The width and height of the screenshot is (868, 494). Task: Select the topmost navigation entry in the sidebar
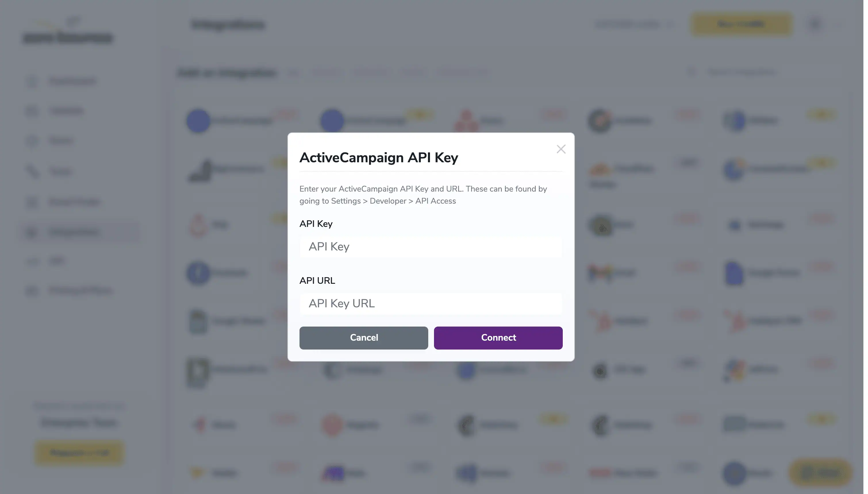pos(72,81)
